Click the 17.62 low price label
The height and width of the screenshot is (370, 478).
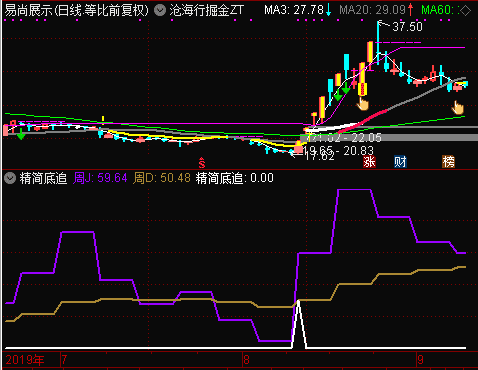(319, 156)
